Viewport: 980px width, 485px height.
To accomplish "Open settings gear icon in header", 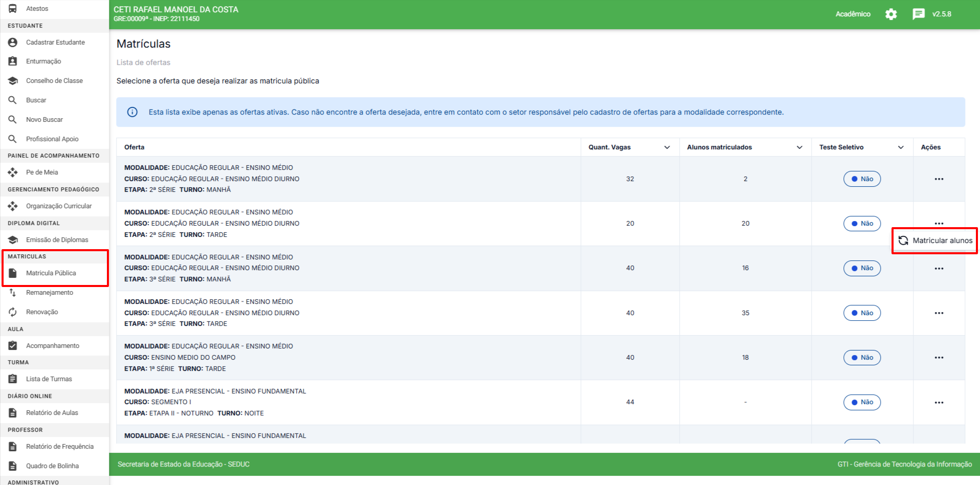I will (890, 14).
